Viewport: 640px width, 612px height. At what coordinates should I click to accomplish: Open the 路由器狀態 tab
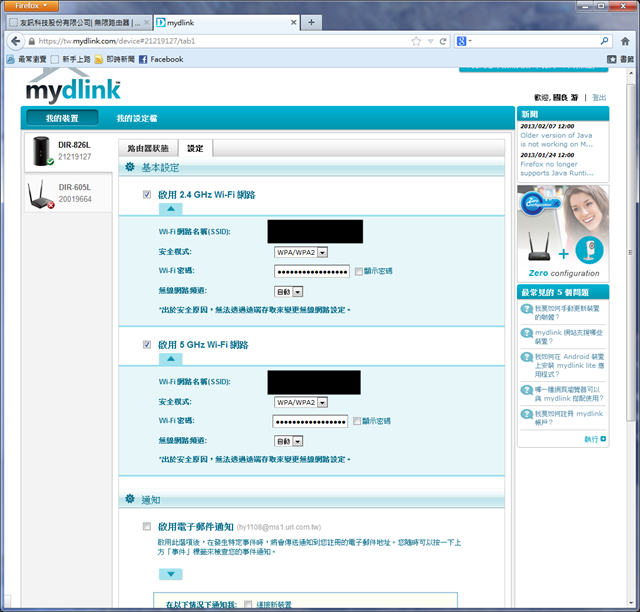pos(148,148)
